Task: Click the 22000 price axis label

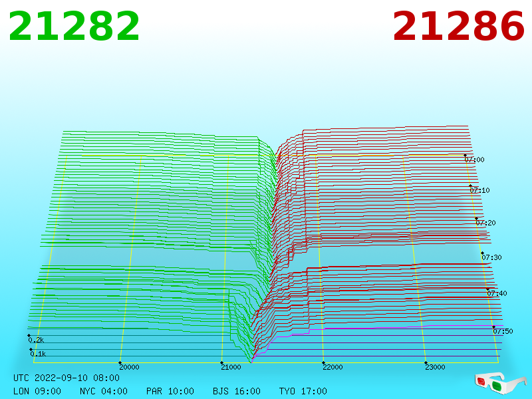Action: click(333, 367)
